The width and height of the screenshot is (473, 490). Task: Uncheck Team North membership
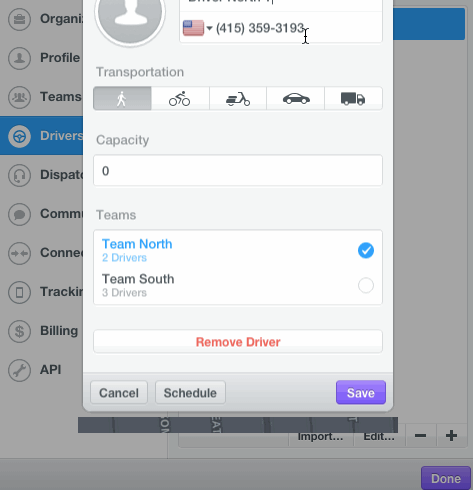(366, 250)
